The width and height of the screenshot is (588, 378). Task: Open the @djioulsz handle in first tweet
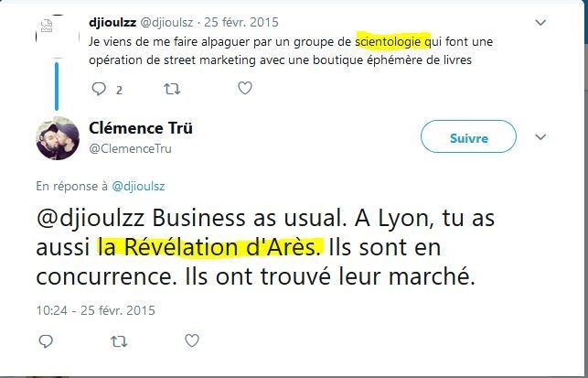[166, 22]
